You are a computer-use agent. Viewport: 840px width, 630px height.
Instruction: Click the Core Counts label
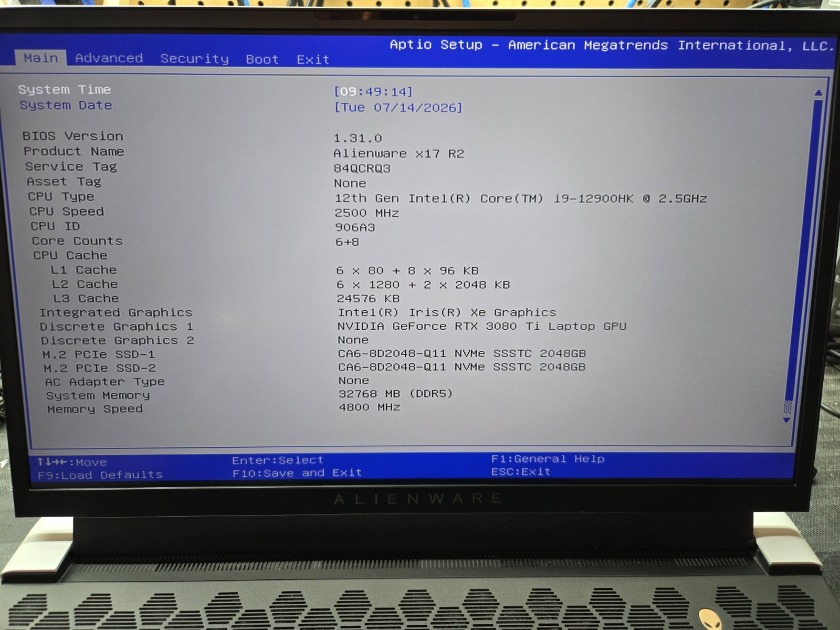click(77, 240)
